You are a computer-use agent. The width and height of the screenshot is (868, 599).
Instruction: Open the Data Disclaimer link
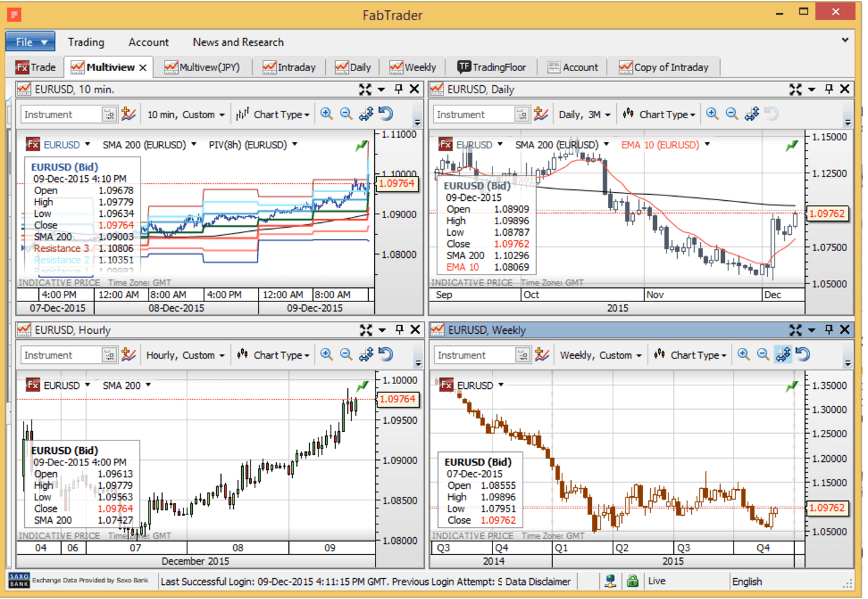538,582
